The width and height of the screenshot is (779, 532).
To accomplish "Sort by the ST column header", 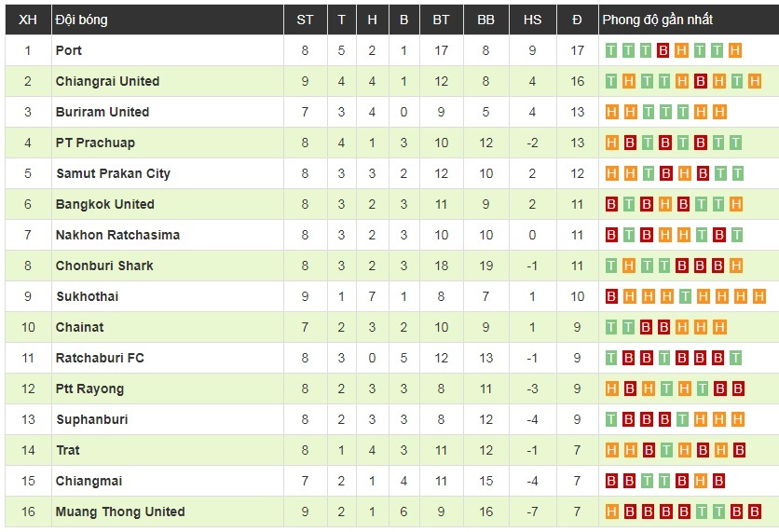I will pyautogui.click(x=305, y=20).
